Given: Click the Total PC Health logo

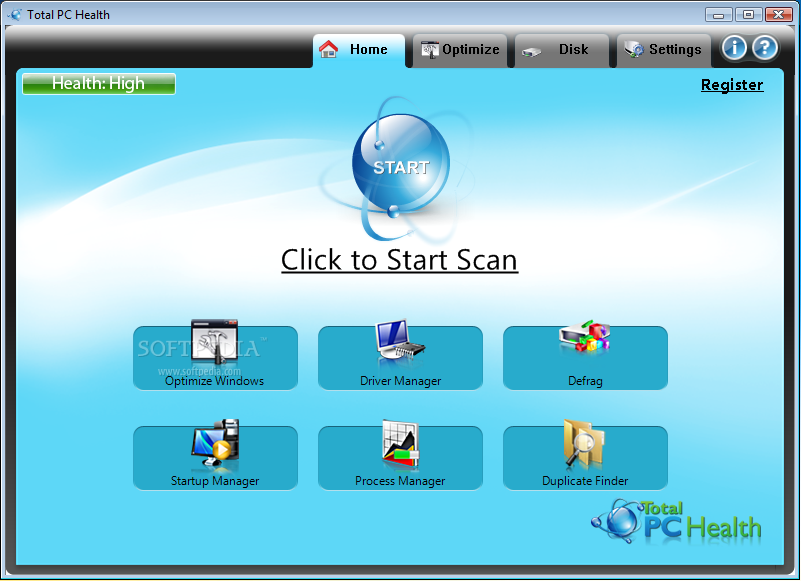Looking at the screenshot, I should point(677,521).
